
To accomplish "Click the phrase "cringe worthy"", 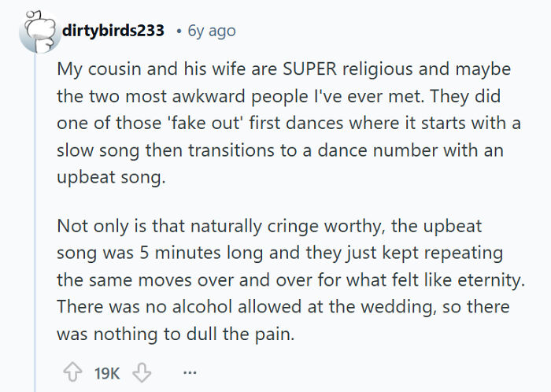I will (317, 226).
